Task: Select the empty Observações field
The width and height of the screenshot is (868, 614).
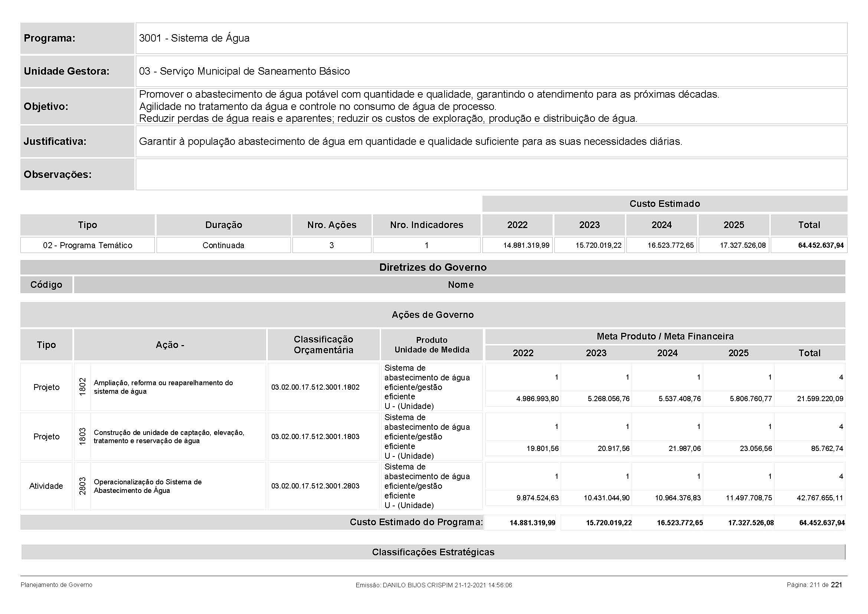Action: 491,175
